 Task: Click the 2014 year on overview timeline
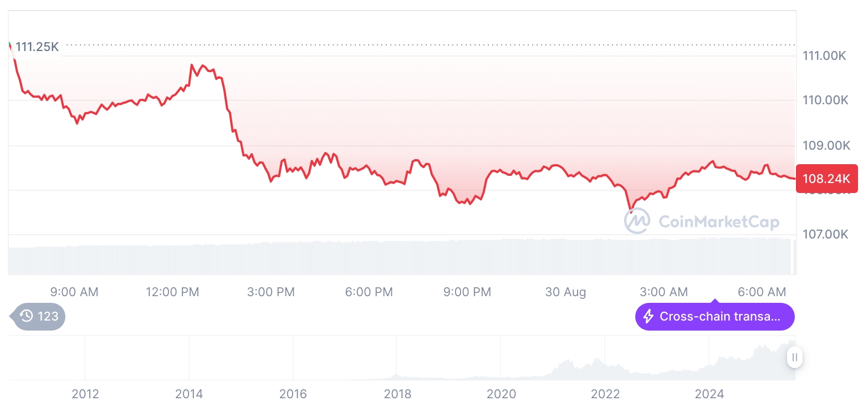coord(189,394)
